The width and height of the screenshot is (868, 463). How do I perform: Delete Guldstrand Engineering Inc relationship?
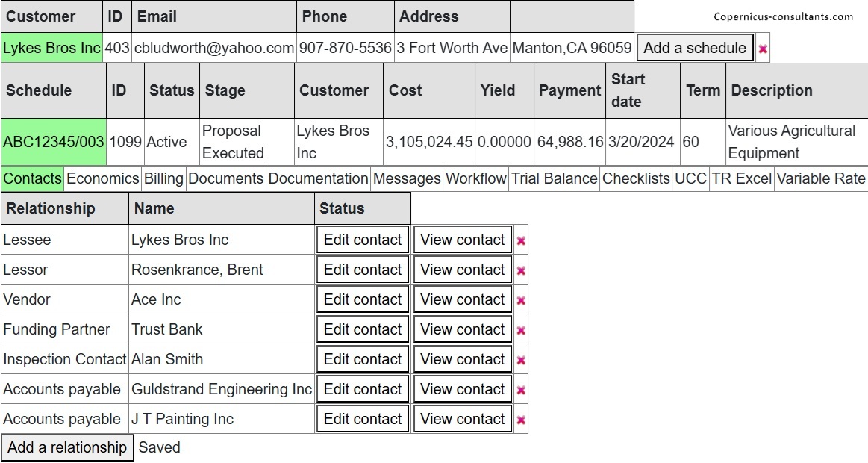click(x=521, y=390)
